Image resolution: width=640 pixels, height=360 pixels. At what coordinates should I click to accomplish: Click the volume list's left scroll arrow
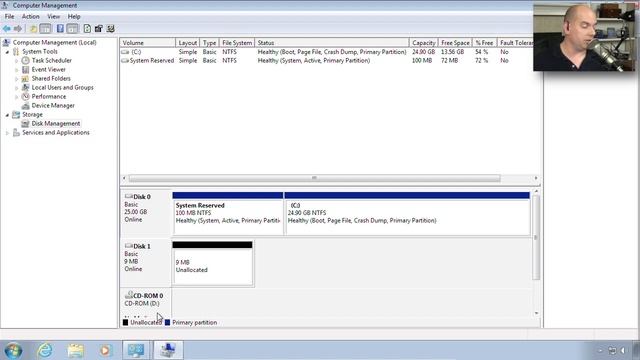[x=124, y=178]
